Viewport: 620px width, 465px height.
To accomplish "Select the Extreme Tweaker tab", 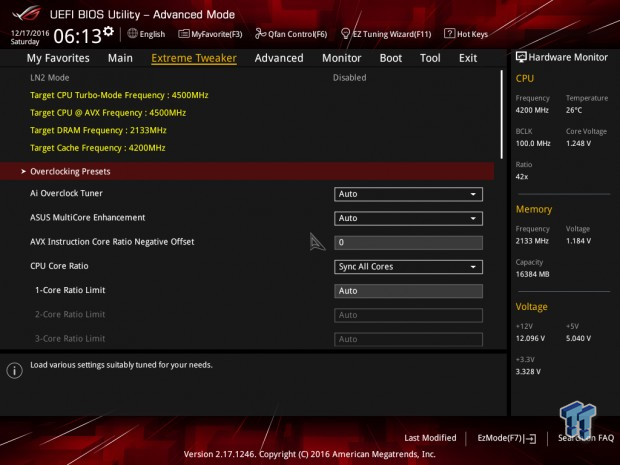I will click(x=194, y=58).
